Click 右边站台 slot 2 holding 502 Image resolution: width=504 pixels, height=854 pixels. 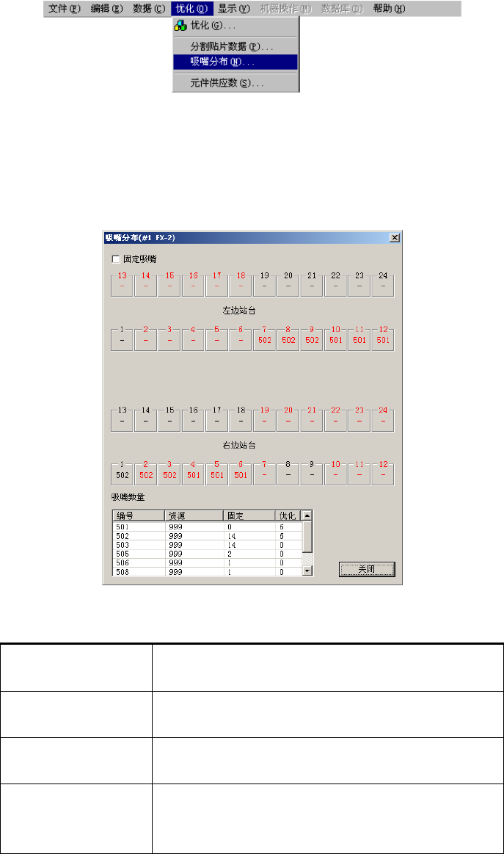[x=146, y=474]
